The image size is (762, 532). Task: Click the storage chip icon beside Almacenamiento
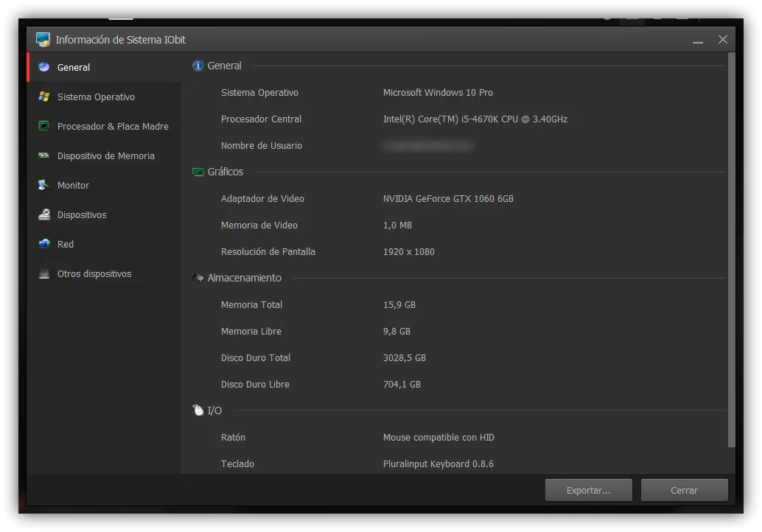tap(198, 278)
